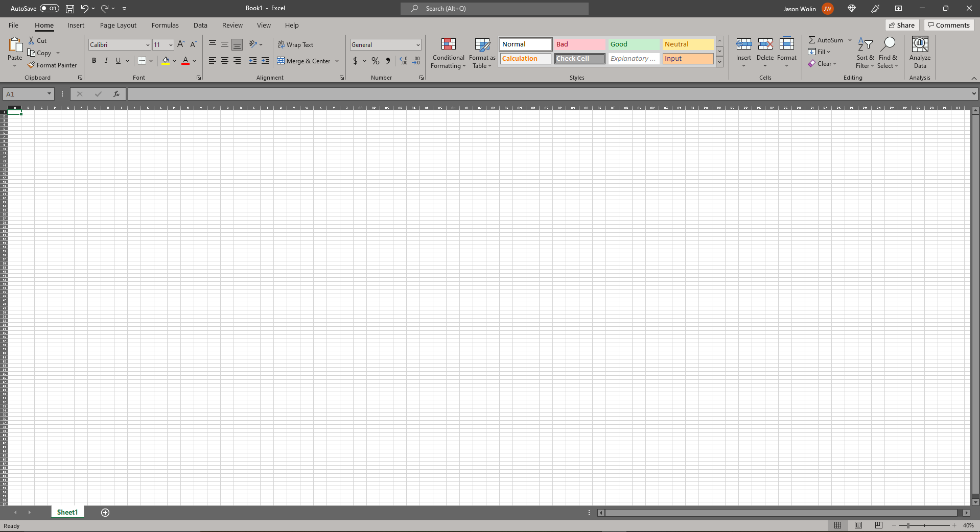The width and height of the screenshot is (980, 532).
Task: Click the Wrap Text icon
Action: pyautogui.click(x=282, y=44)
